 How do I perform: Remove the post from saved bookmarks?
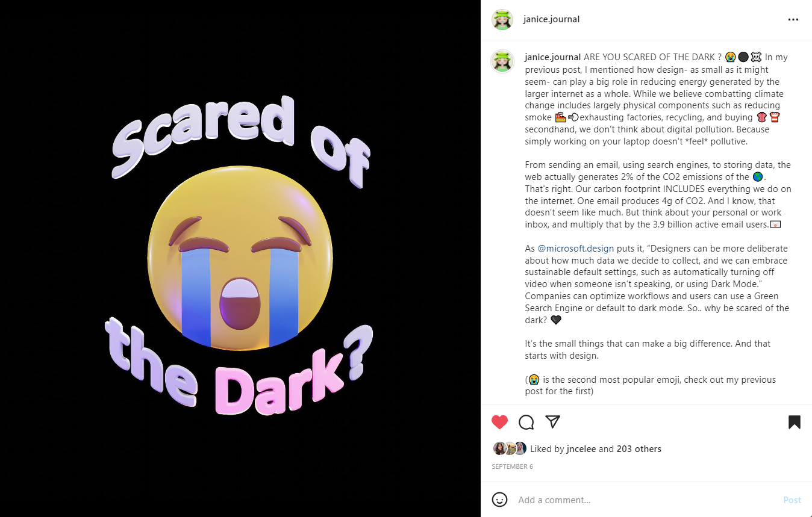[x=794, y=422]
